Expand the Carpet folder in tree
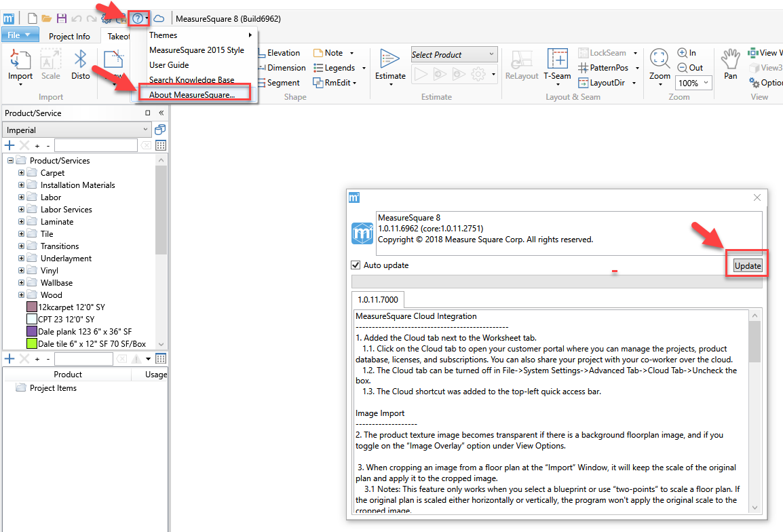783x532 pixels. click(x=22, y=173)
